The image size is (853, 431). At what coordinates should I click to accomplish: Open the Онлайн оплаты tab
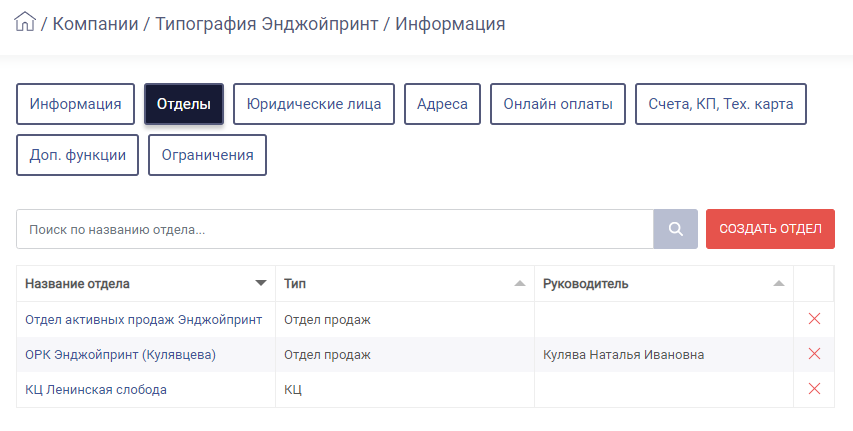558,104
